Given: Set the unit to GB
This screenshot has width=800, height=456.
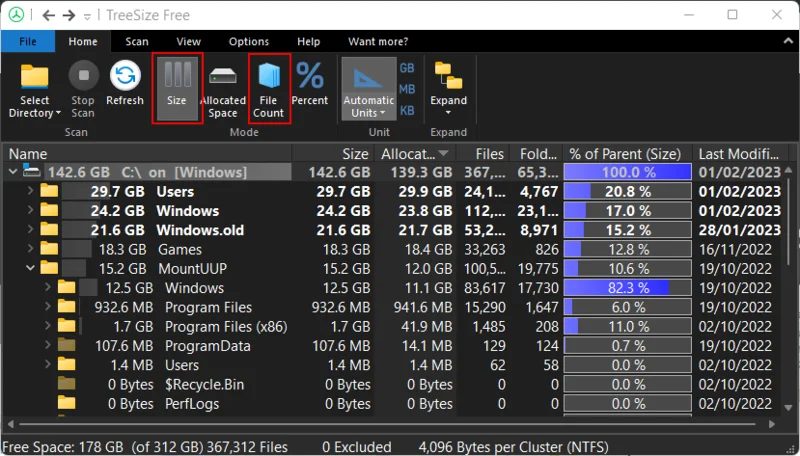Looking at the screenshot, I should pos(407,68).
